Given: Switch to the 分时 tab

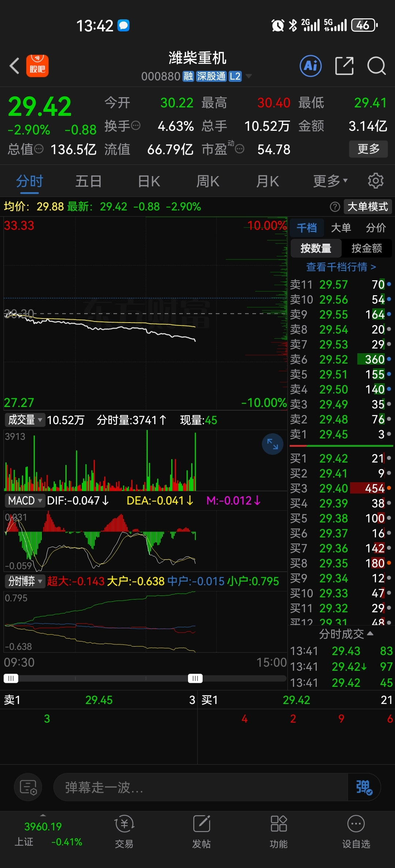Looking at the screenshot, I should pos(29,181).
